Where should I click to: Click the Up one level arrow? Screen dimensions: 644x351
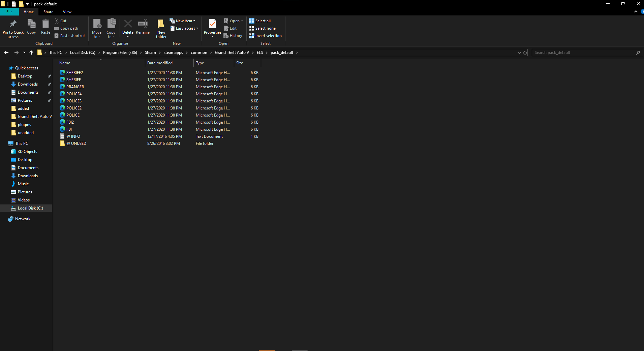31,53
